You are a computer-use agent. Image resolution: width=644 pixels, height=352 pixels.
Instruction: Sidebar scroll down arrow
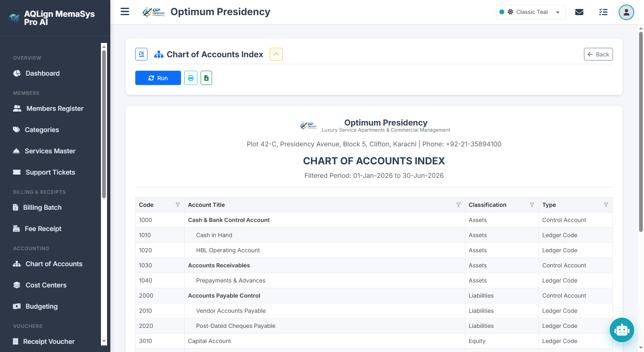[104, 341]
